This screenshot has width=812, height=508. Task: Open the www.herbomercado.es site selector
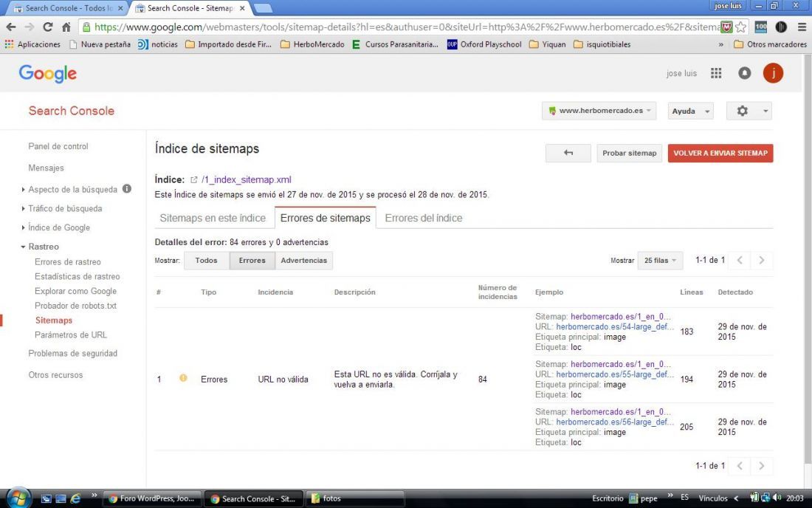[599, 111]
